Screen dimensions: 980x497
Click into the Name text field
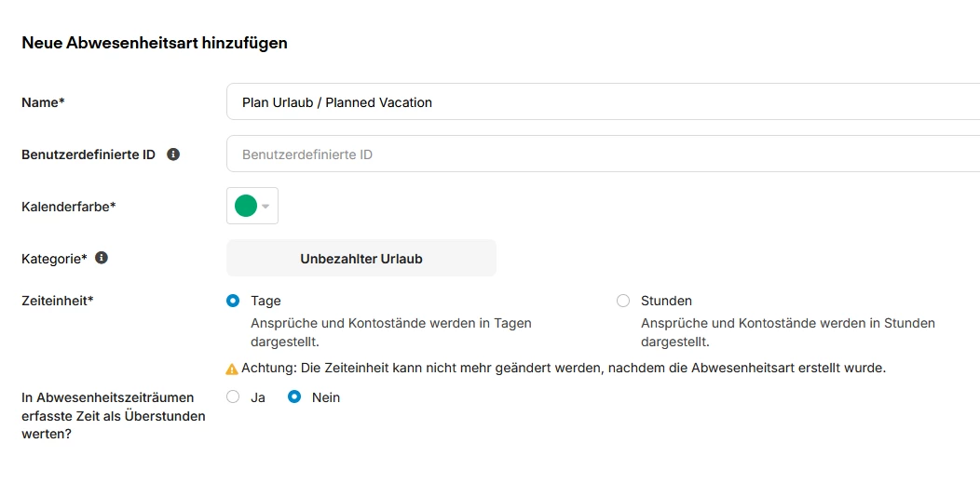[596, 102]
